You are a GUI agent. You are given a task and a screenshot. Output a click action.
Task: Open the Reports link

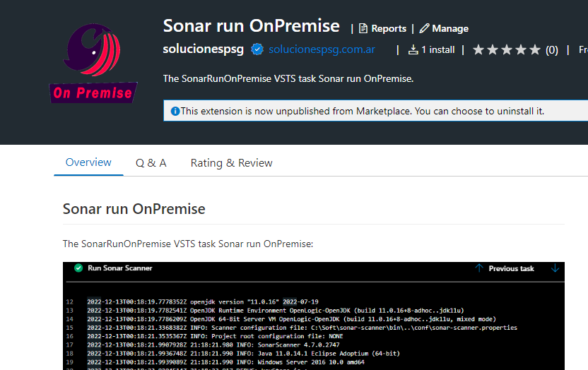click(389, 28)
